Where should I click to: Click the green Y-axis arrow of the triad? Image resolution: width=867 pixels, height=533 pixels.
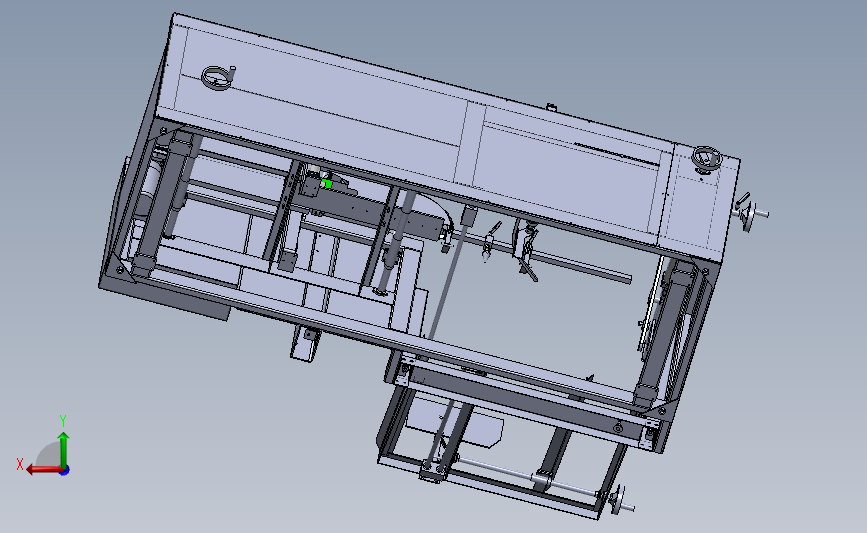64,450
